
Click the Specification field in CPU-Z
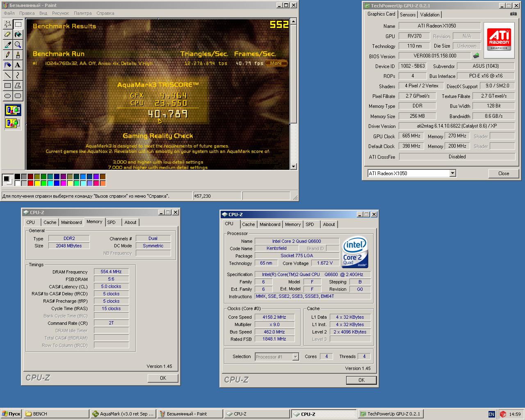(x=313, y=274)
